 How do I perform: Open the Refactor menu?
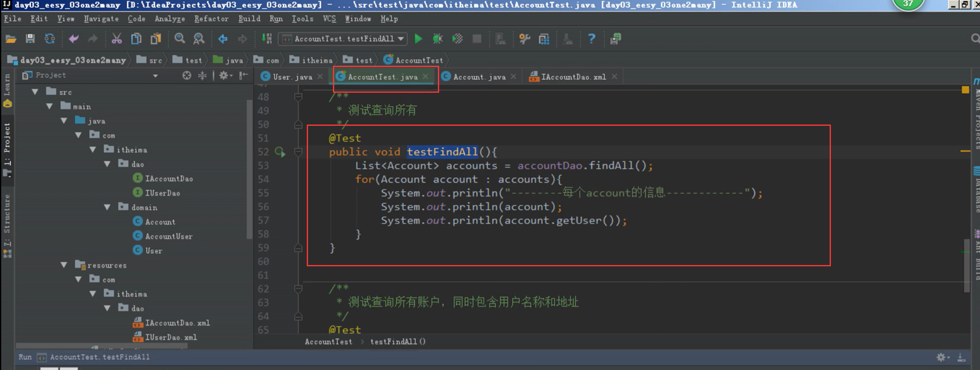coord(211,19)
